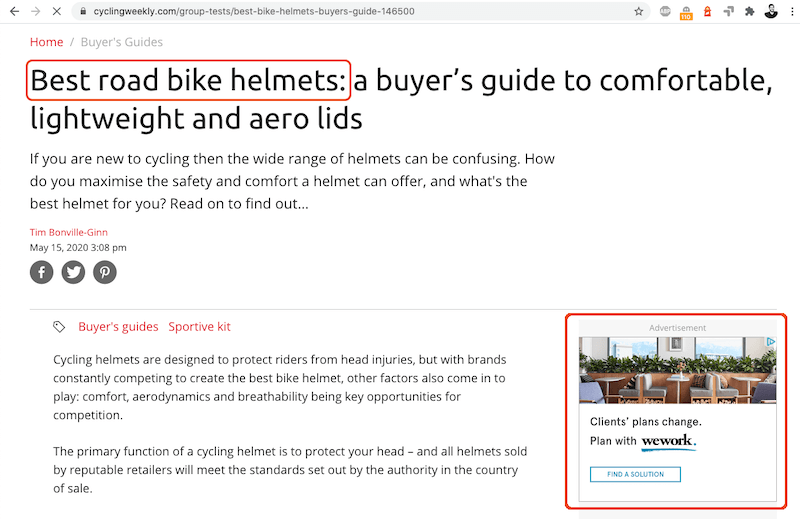Share article on Twitter
The image size is (800, 519).
73,272
